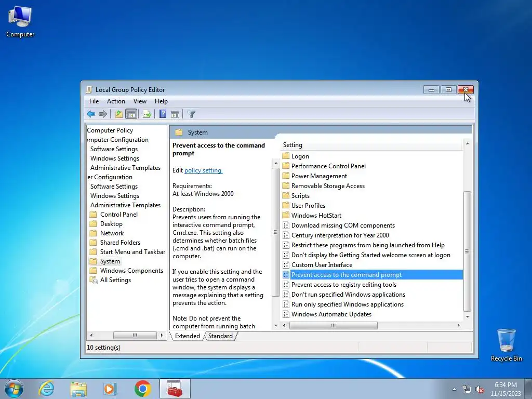Click the settings list horizontal scrollbar thumb
The width and height of the screenshot is (532, 399).
333,325
